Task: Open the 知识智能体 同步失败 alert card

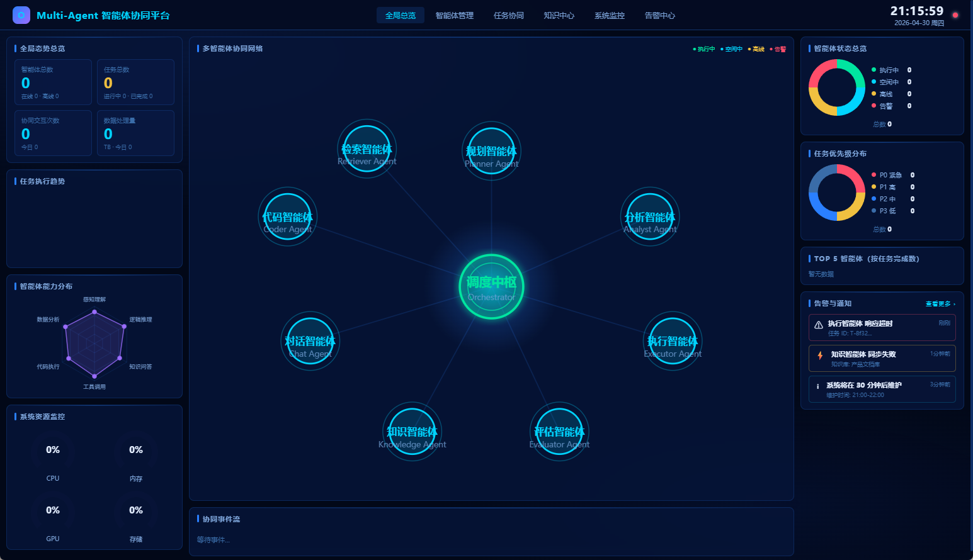Action: (882, 359)
